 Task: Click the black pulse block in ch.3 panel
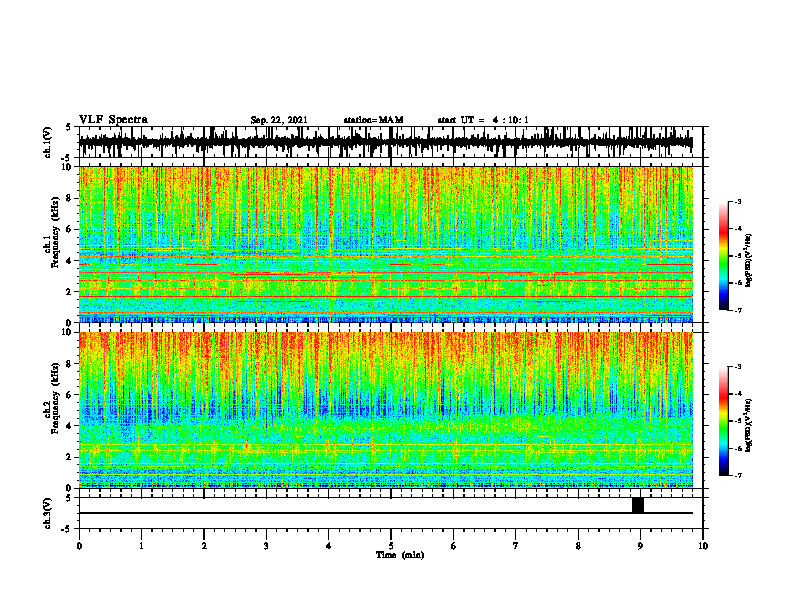tap(638, 505)
